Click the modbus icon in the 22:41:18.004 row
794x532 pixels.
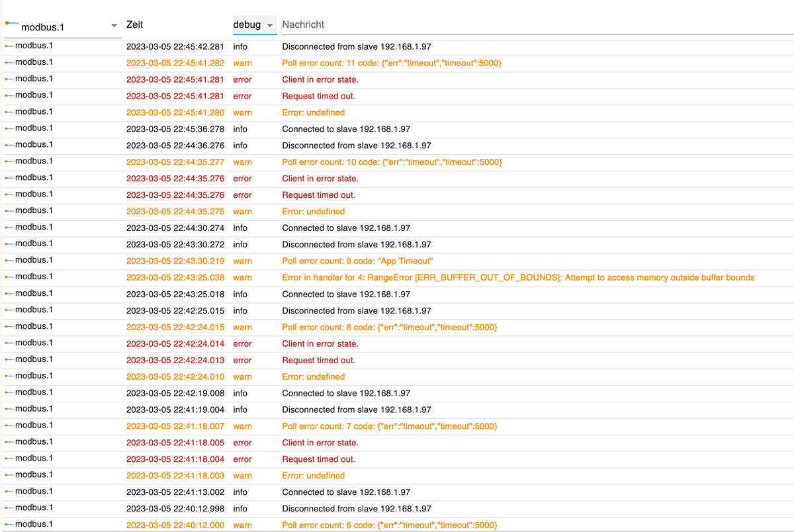point(9,459)
